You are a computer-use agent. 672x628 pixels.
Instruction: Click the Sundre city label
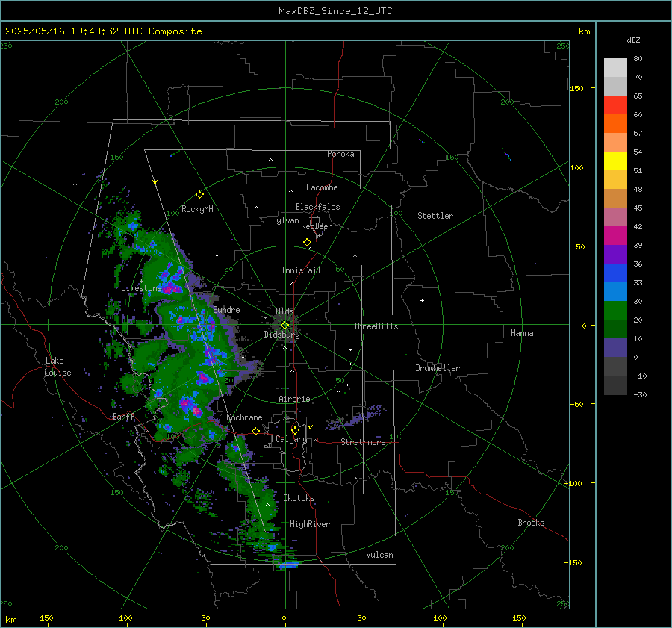(226, 309)
